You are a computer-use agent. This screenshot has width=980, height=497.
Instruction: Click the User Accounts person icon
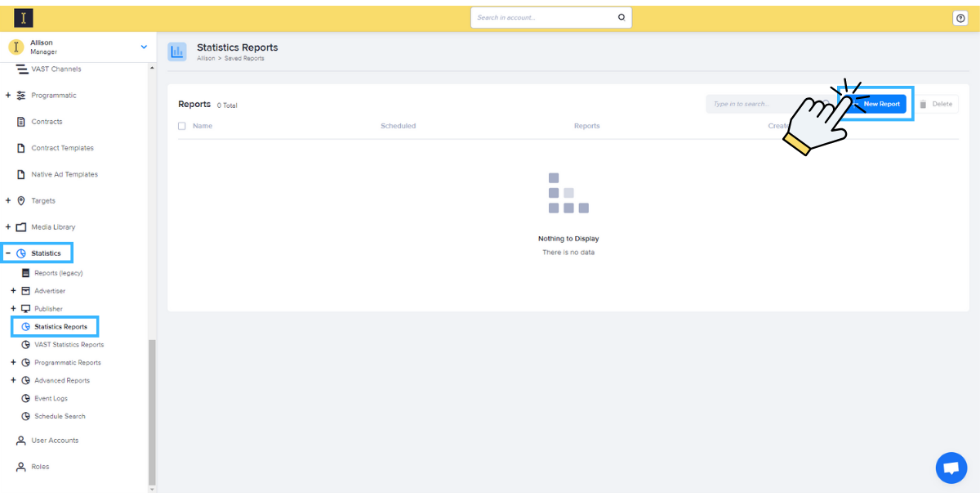click(21, 441)
